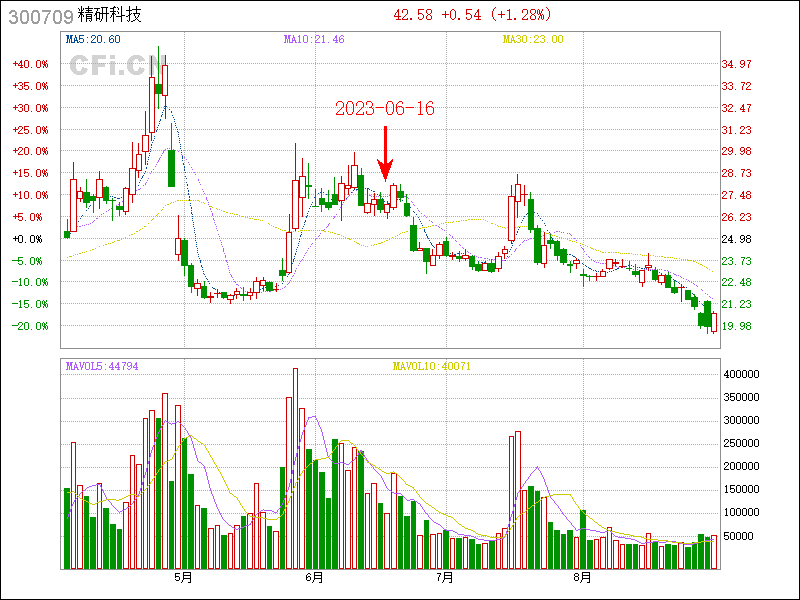The height and width of the screenshot is (600, 800).
Task: Click the stock code 300709
Action: [40, 15]
